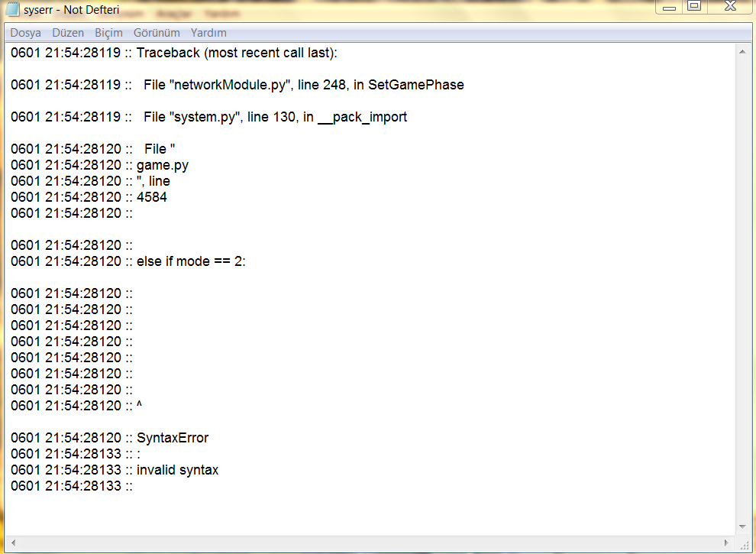
Task: Click the title text 'syserr - Not Defteri'
Action: click(71, 10)
